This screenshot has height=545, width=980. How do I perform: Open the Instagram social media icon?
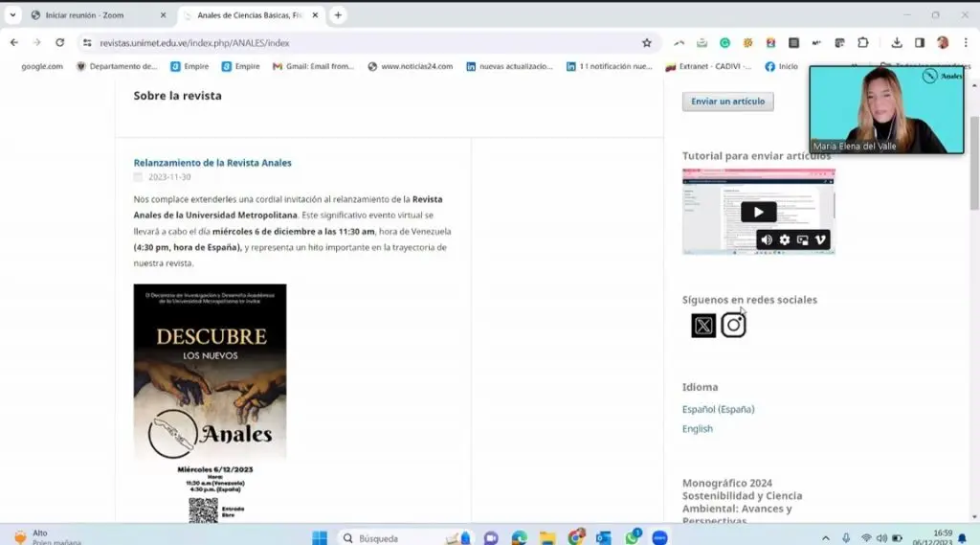[733, 326]
